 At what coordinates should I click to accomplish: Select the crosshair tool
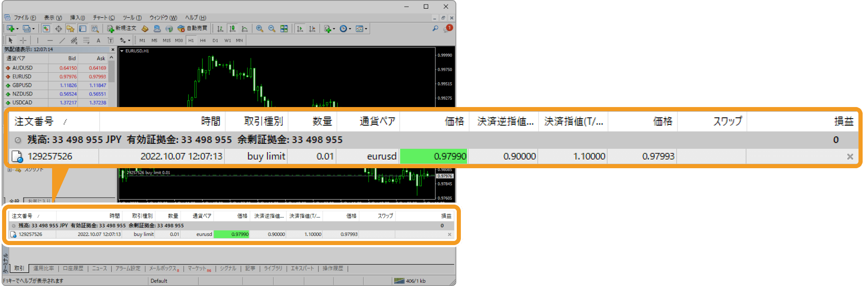click(23, 40)
